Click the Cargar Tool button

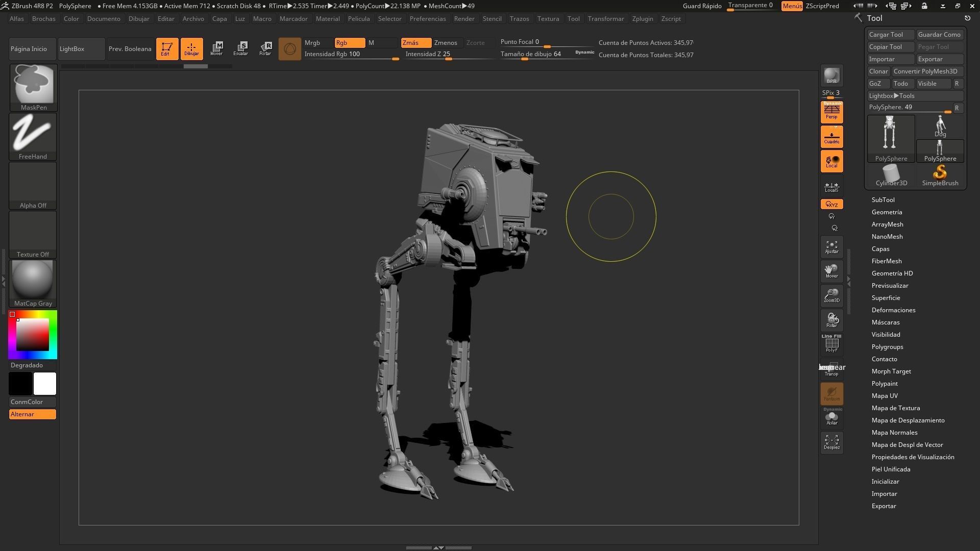pos(891,35)
